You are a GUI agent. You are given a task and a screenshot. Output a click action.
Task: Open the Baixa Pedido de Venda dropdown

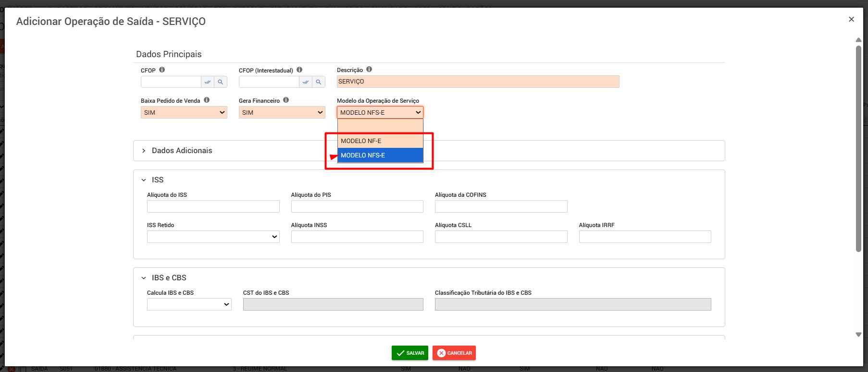[184, 112]
